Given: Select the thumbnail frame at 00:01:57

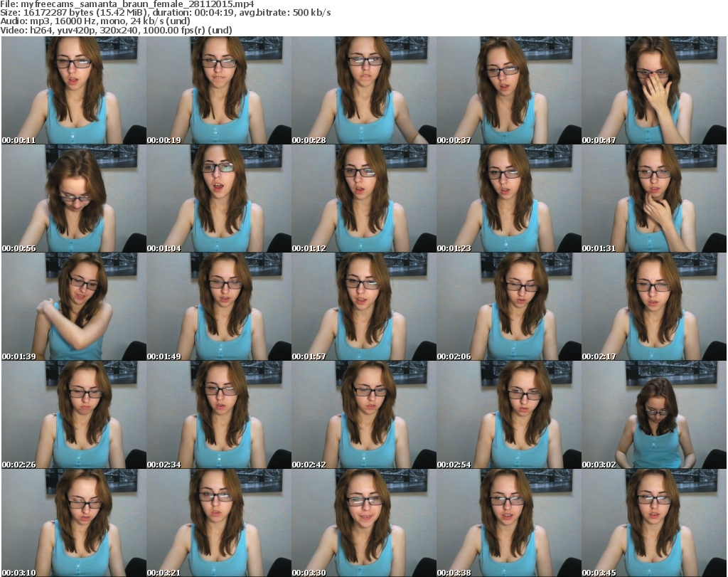Looking at the screenshot, I should (x=363, y=307).
